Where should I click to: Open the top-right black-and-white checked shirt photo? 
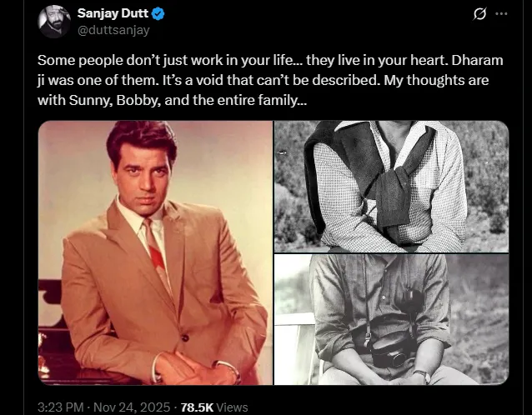click(x=391, y=186)
